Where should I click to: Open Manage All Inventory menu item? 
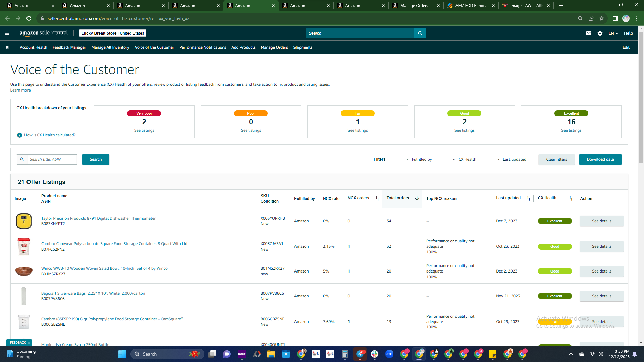click(110, 47)
